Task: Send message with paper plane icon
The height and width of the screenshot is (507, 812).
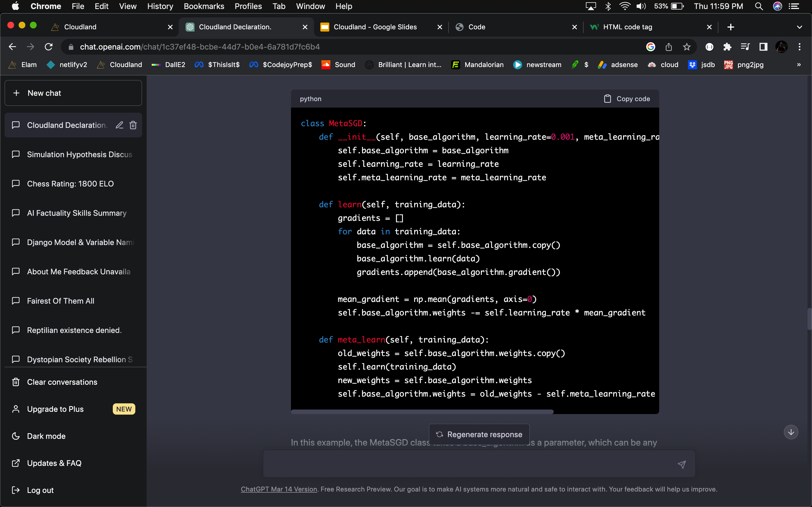Action: click(x=681, y=464)
